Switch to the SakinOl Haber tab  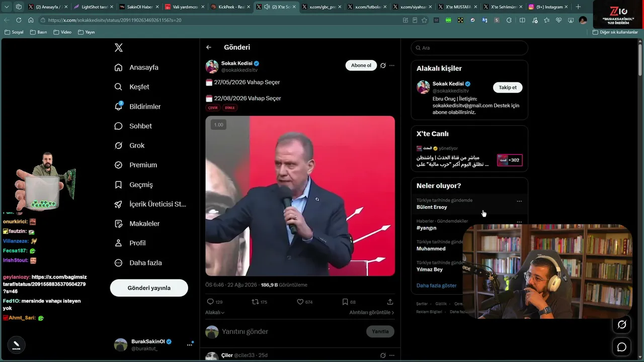coord(138,7)
